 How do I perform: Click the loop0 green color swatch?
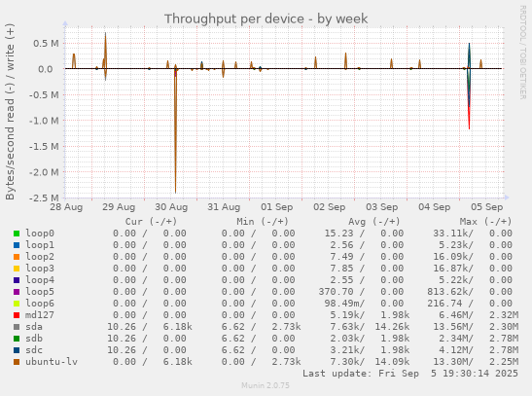[17, 234]
